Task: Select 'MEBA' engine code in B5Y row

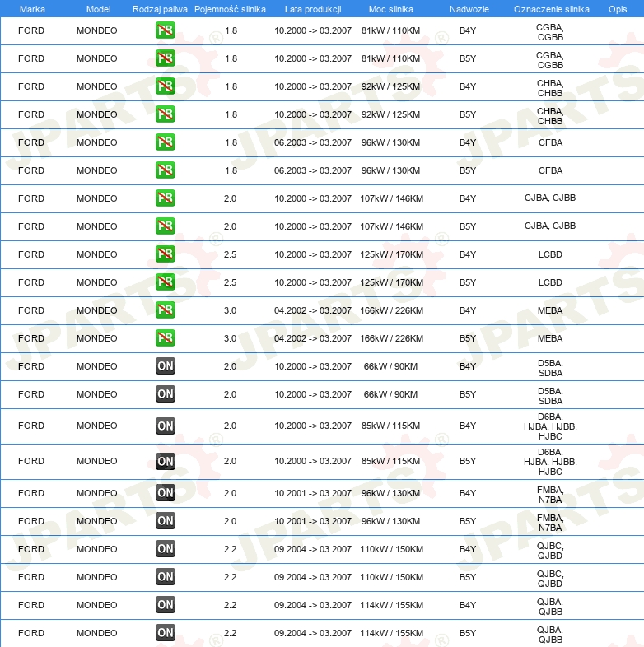Action: tap(550, 338)
